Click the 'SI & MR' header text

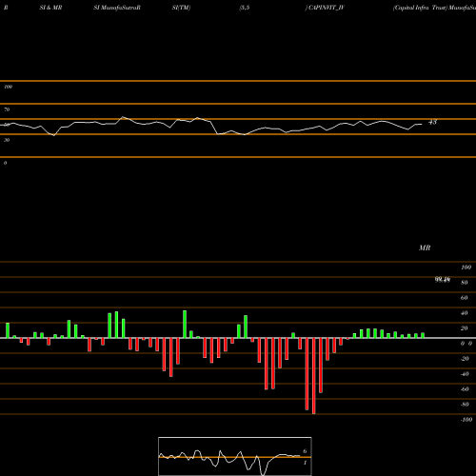[50, 8]
